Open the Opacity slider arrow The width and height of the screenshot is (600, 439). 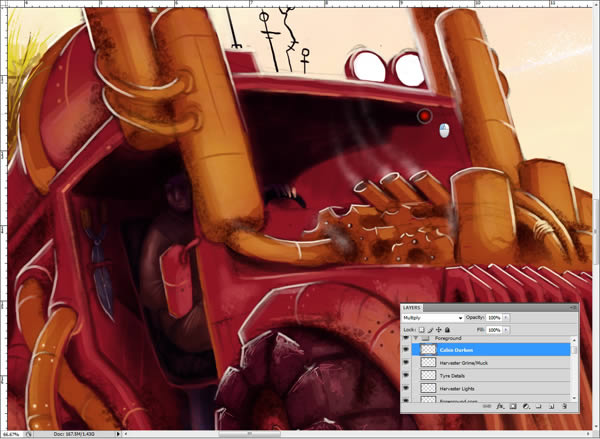coord(506,318)
